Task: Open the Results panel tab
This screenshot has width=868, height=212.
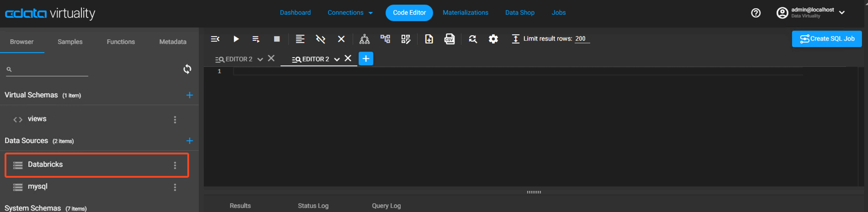Action: click(240, 206)
